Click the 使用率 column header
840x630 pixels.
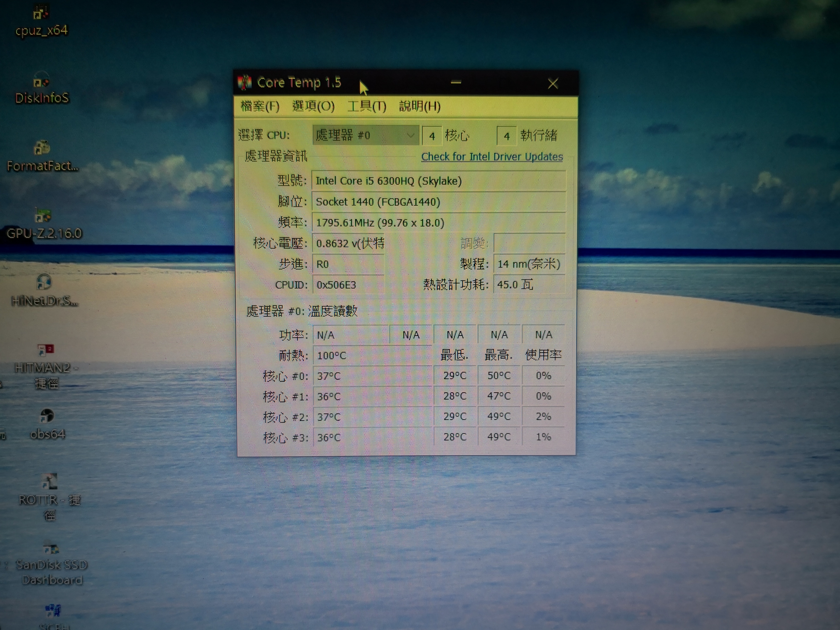543,355
